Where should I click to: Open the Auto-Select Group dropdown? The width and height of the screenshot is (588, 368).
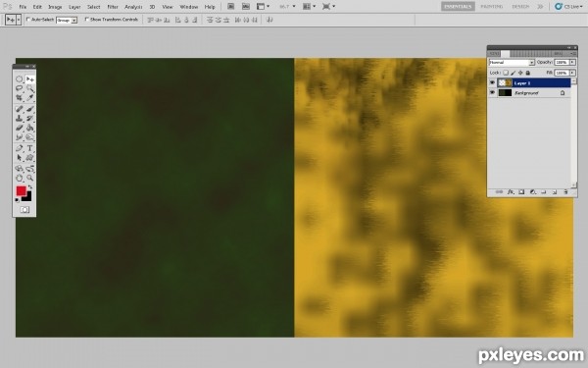[67, 20]
